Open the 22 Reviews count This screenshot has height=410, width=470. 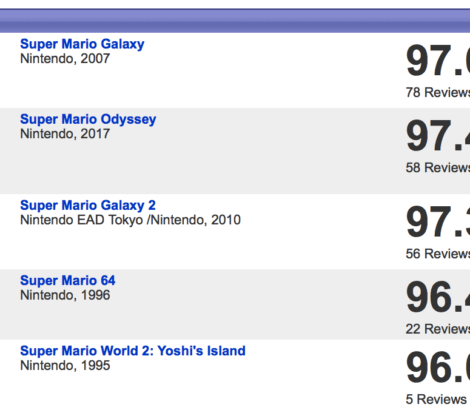[x=438, y=329]
